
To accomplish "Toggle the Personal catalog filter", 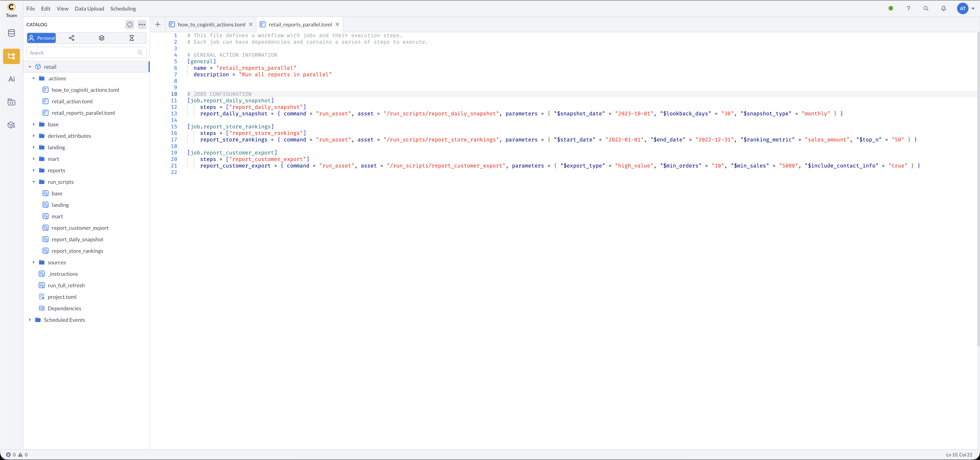I will pyautogui.click(x=41, y=38).
